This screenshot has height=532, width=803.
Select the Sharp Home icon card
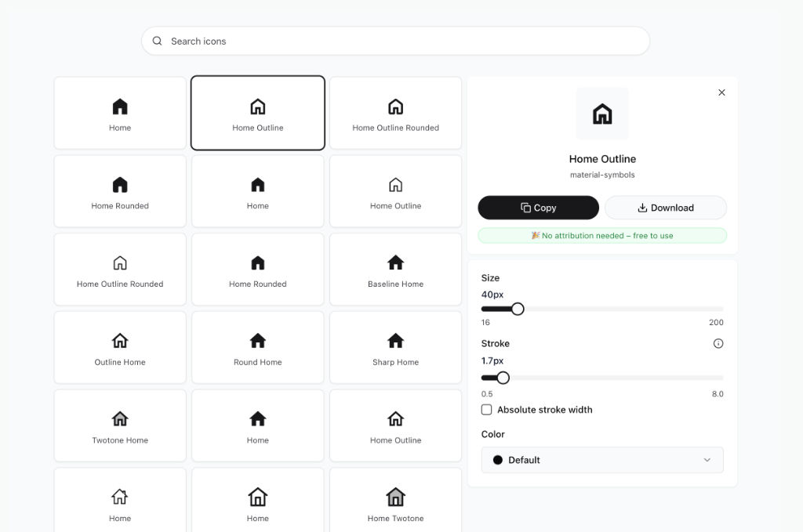point(395,347)
